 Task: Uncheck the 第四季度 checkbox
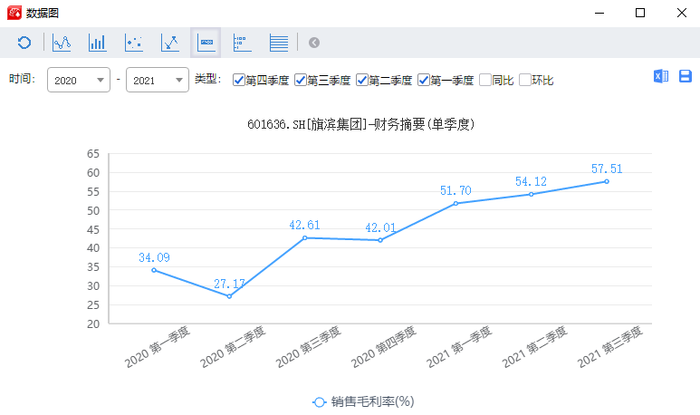[x=239, y=80]
